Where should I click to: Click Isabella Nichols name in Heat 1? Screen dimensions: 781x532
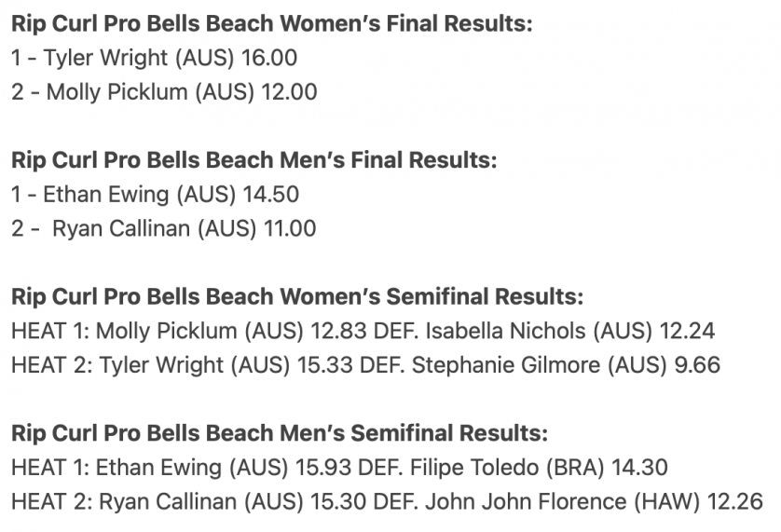click(505, 331)
